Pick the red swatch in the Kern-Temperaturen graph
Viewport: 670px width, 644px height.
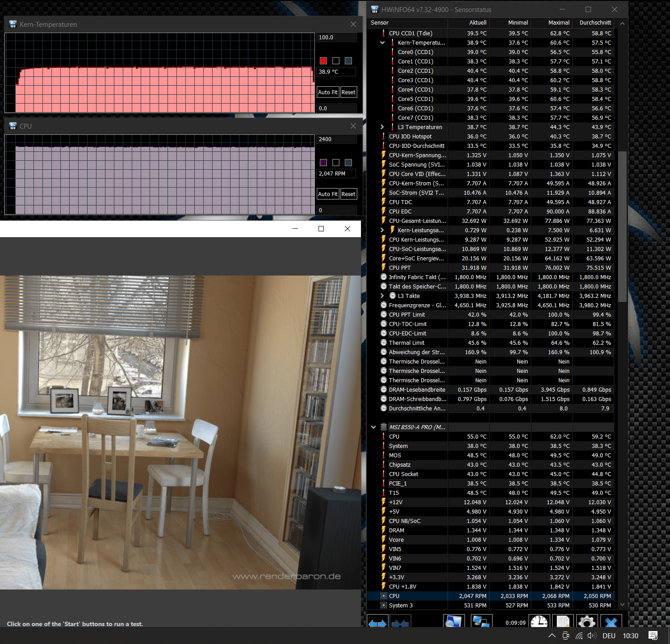coord(323,61)
